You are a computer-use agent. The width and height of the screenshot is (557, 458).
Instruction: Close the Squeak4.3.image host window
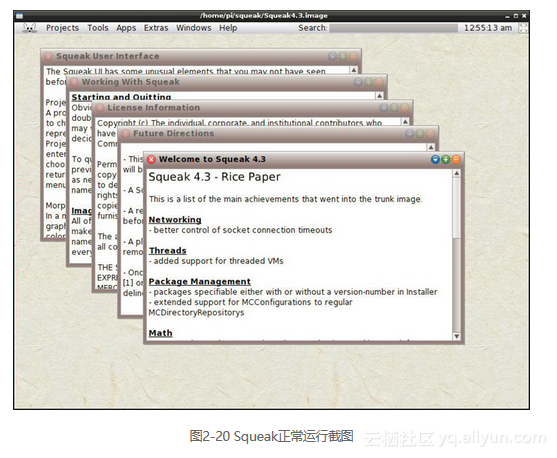click(x=524, y=16)
